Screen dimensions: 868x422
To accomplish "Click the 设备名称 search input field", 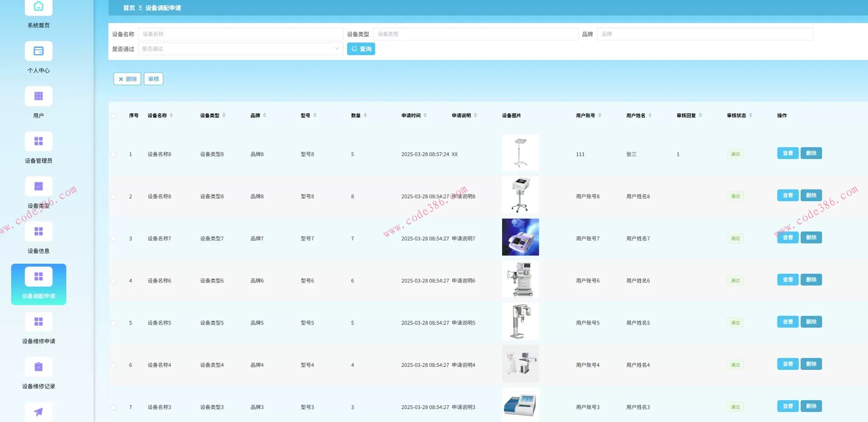I will click(240, 34).
